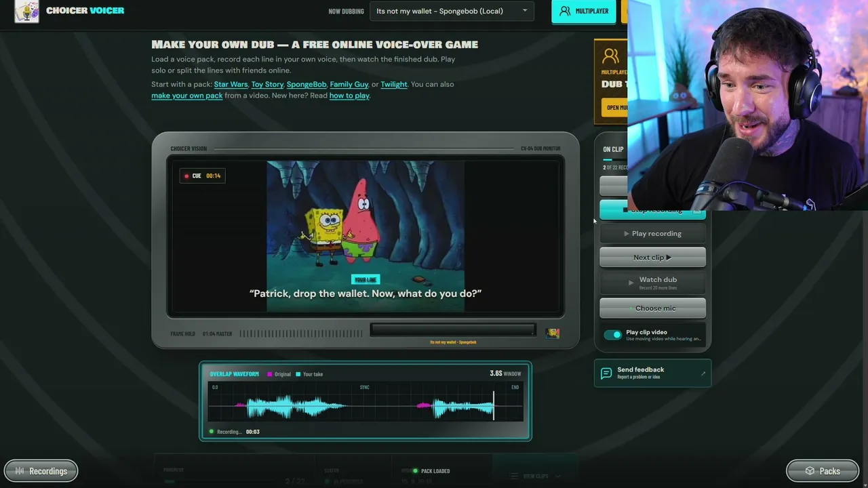
Task: Click the 'PACK LOADED' status text
Action: coord(435,471)
